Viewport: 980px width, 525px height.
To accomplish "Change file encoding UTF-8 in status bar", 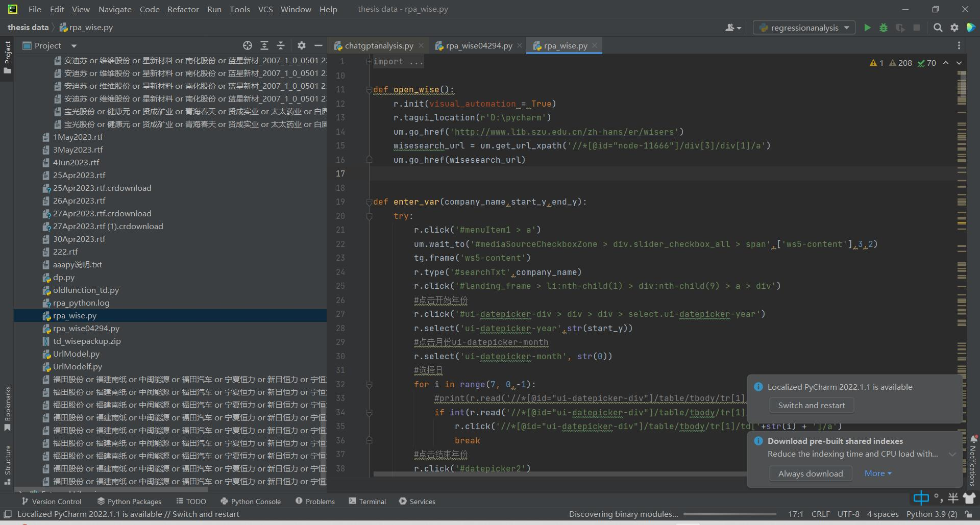I will 848,514.
